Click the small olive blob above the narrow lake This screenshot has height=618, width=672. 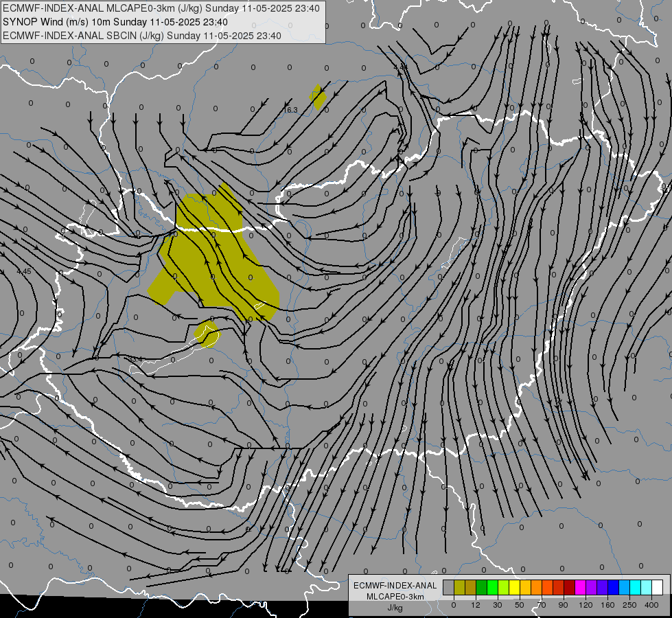click(x=207, y=334)
